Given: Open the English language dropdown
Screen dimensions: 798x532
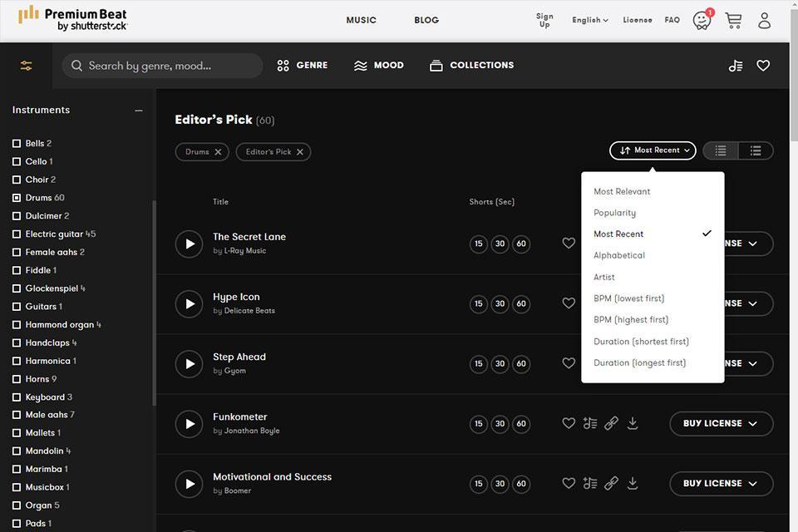Looking at the screenshot, I should pyautogui.click(x=590, y=20).
